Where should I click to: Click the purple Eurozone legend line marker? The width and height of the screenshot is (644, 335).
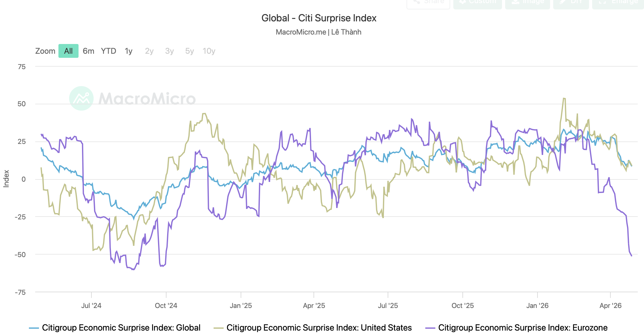point(430,328)
